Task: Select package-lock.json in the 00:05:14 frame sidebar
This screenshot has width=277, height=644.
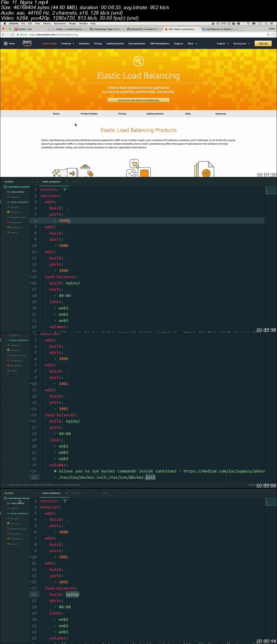Action: pos(18,529)
